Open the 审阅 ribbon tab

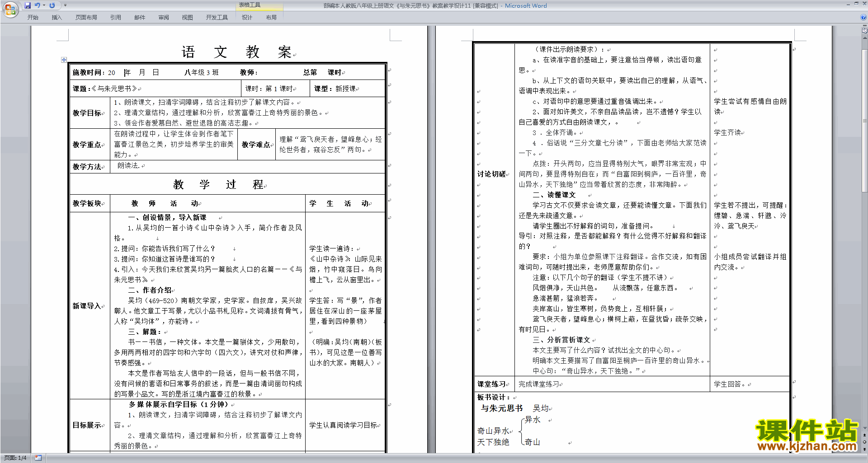(x=164, y=17)
